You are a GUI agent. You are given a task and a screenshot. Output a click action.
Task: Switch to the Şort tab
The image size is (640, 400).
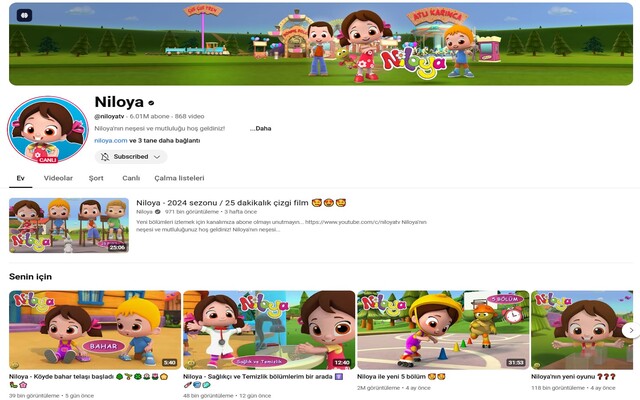[x=96, y=178]
